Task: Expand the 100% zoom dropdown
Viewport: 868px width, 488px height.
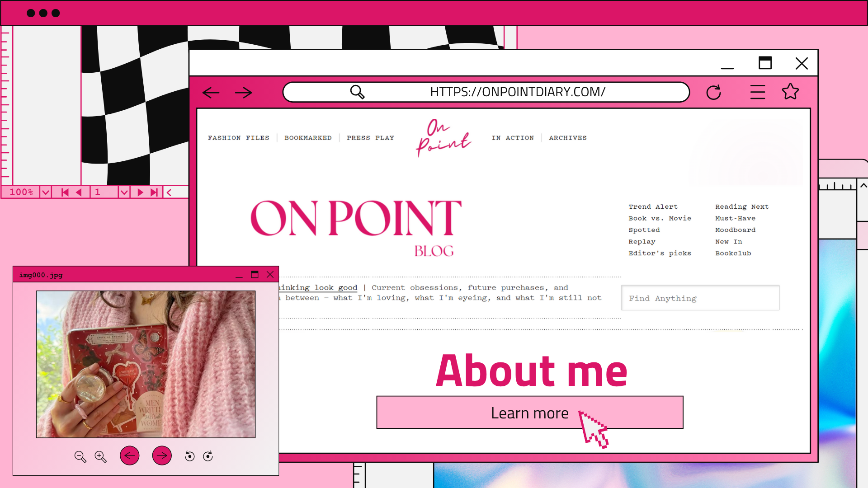Action: tap(45, 192)
